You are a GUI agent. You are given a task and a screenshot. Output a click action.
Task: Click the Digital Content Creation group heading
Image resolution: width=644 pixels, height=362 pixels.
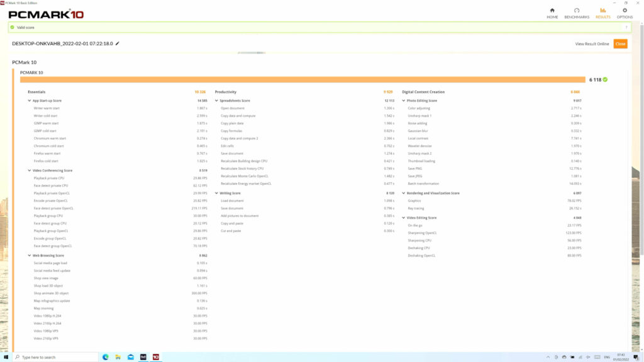pyautogui.click(x=423, y=92)
